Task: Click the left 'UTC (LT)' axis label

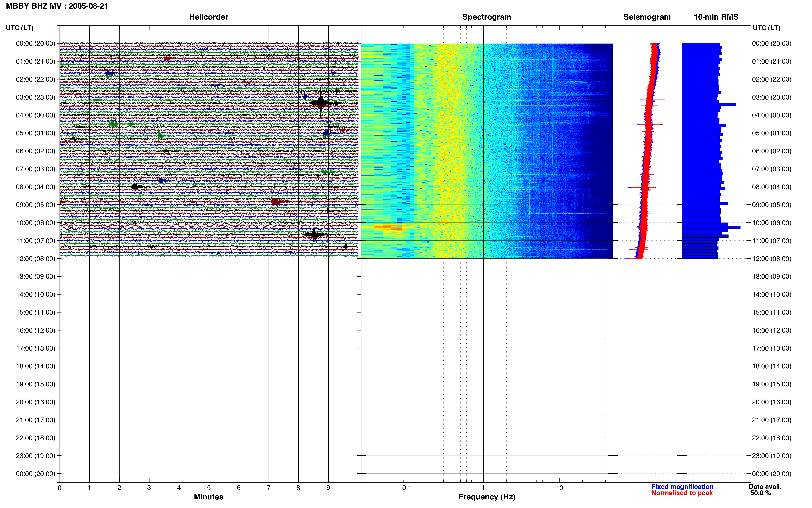Action: [20, 28]
